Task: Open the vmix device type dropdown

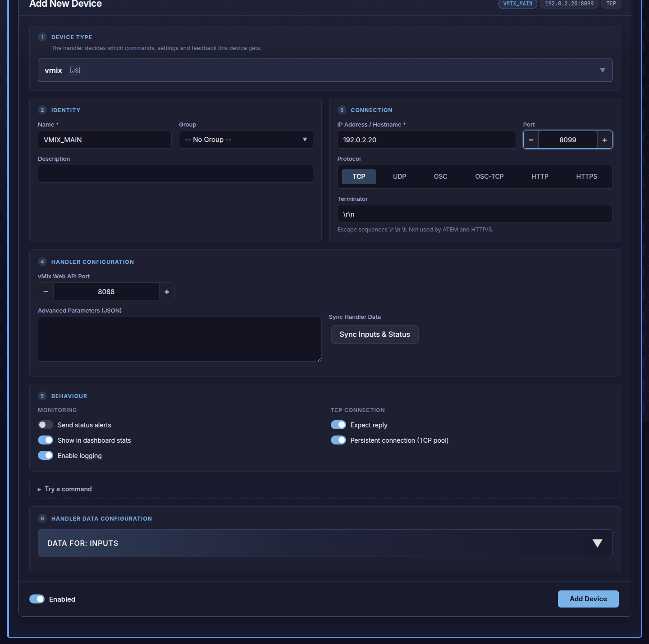Action: pyautogui.click(x=325, y=70)
